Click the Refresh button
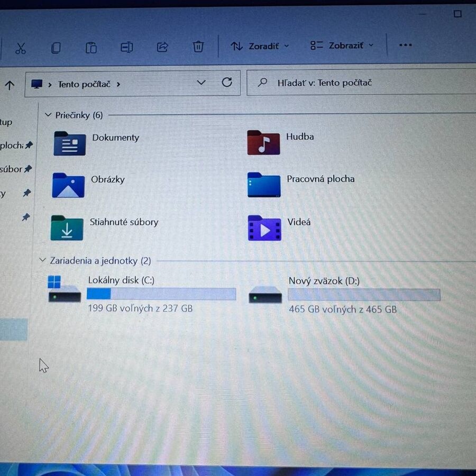The width and height of the screenshot is (476, 476). click(x=227, y=82)
